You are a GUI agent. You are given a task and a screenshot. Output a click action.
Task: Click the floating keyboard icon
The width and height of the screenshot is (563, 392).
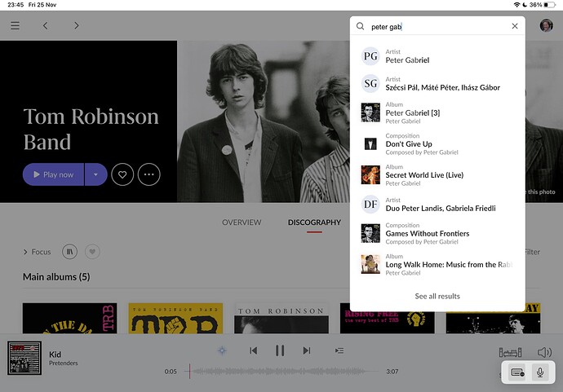pyautogui.click(x=517, y=372)
